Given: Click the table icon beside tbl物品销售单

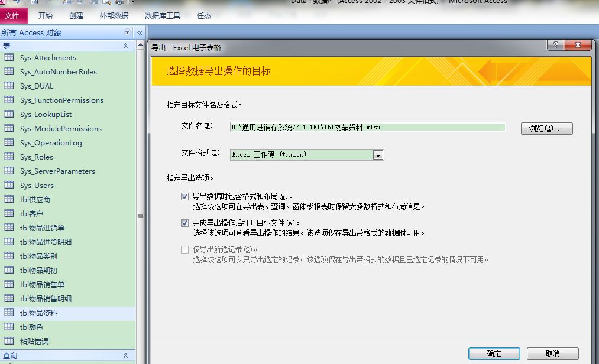Looking at the screenshot, I should [x=9, y=284].
